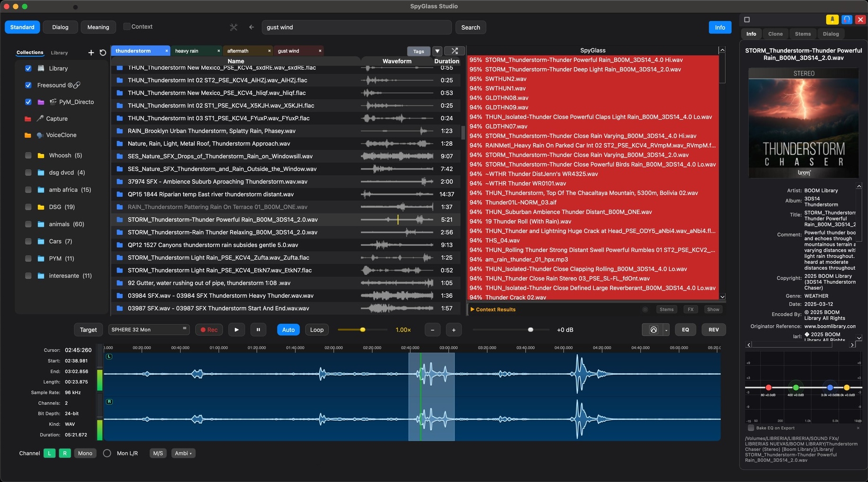Select the Mon L/R radio button
Viewport: 868px width, 482px height.
coord(107,454)
